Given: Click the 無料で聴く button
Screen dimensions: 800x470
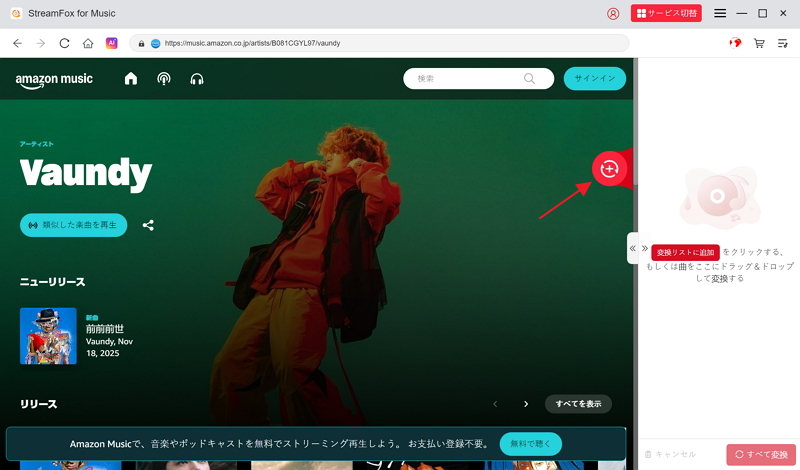Looking at the screenshot, I should point(531,444).
